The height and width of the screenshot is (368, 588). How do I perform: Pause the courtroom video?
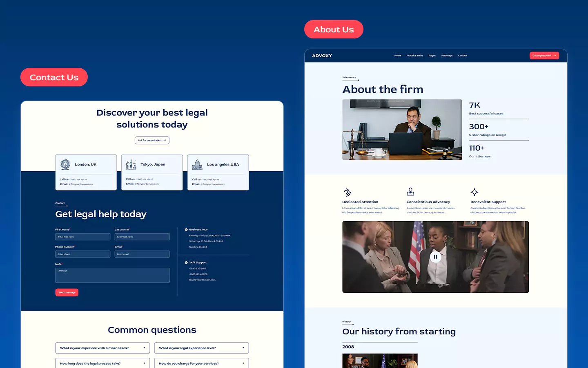click(x=435, y=257)
